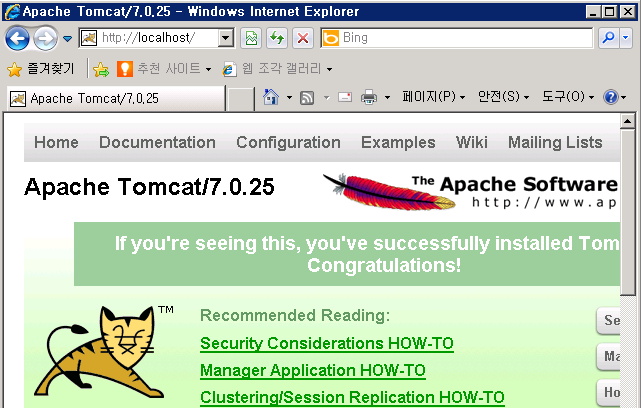Viewport: 641px width, 408px height.
Task: Open Wiki in Tomcat navigation bar
Action: pos(472,142)
